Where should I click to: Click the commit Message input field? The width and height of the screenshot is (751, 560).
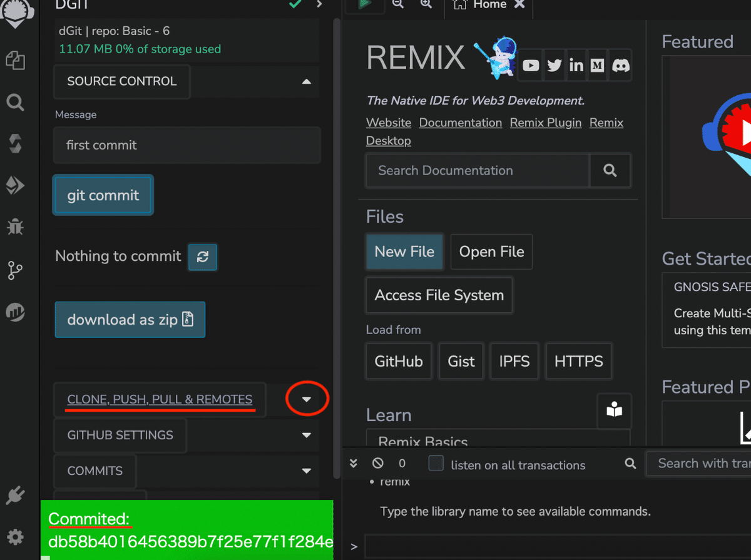click(x=187, y=145)
